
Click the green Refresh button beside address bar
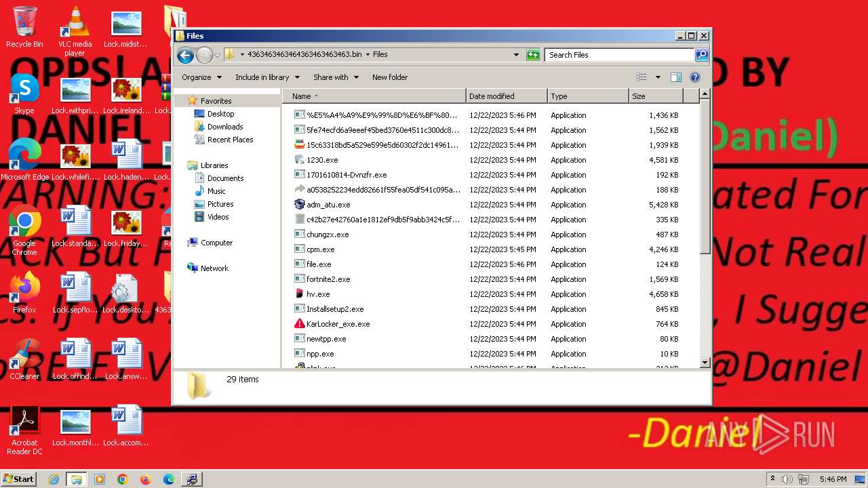(533, 55)
